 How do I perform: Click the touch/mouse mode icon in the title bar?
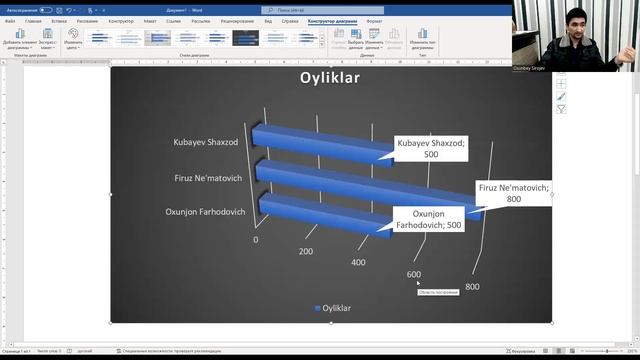pyautogui.click(x=90, y=10)
